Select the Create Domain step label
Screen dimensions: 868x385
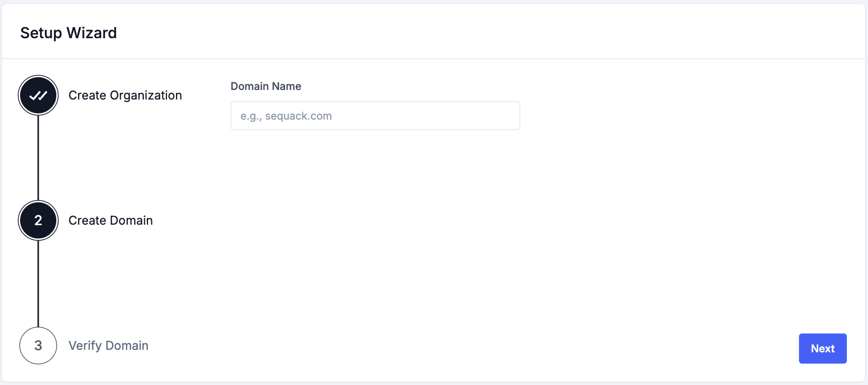click(110, 220)
